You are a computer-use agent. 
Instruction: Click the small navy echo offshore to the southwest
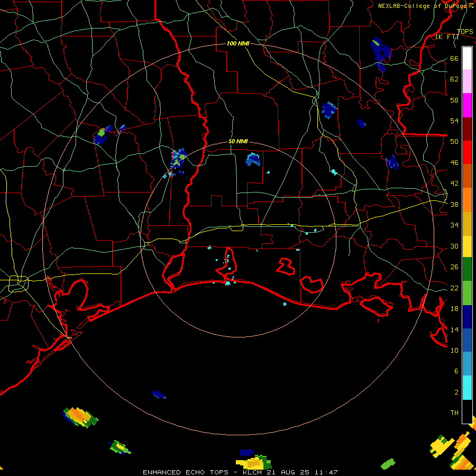point(159,395)
